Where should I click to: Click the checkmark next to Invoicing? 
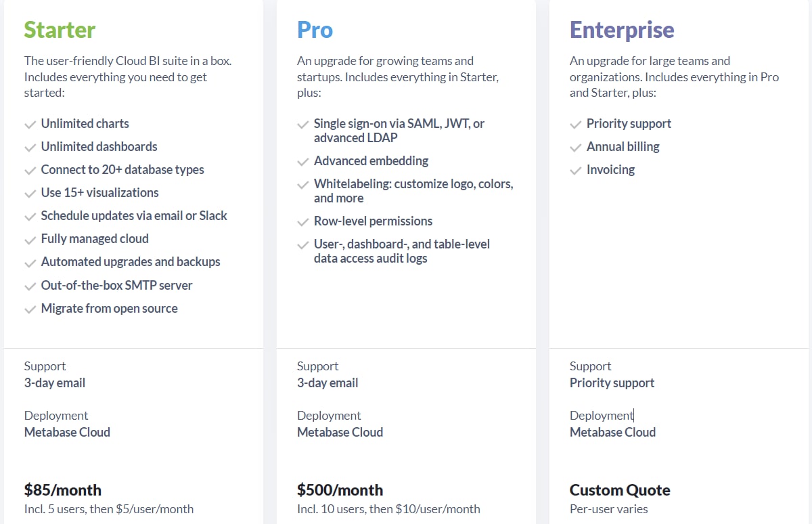tap(575, 171)
